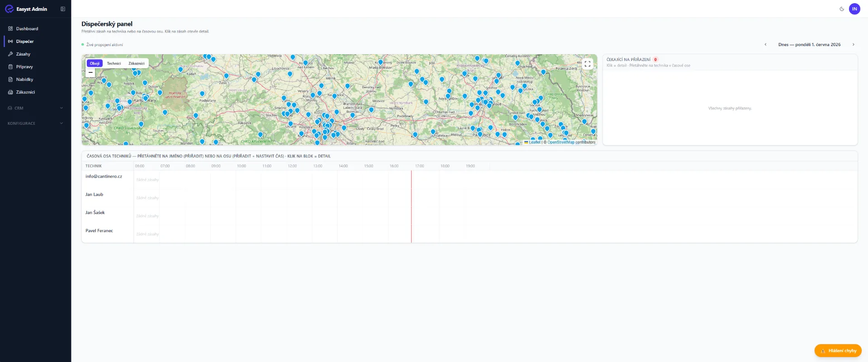Go to next day with right chevron
Viewport: 868px width, 362px height.
pyautogui.click(x=853, y=44)
